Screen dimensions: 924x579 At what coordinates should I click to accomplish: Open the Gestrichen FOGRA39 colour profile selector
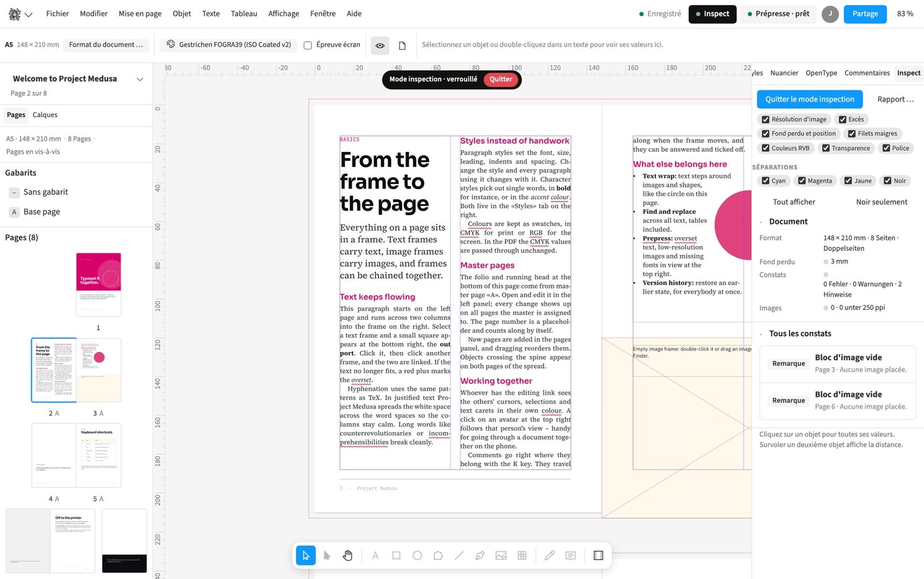[229, 44]
